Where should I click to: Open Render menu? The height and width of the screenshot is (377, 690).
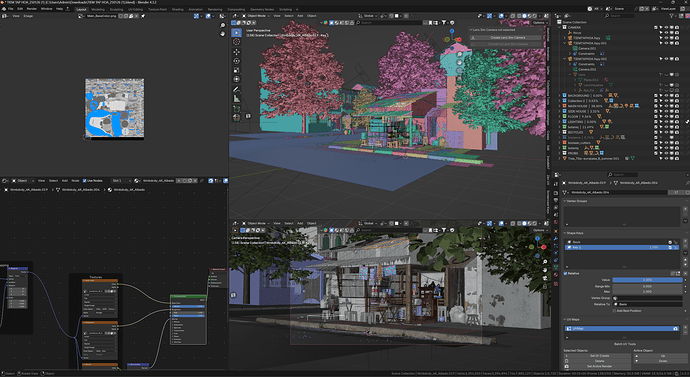[x=32, y=9]
